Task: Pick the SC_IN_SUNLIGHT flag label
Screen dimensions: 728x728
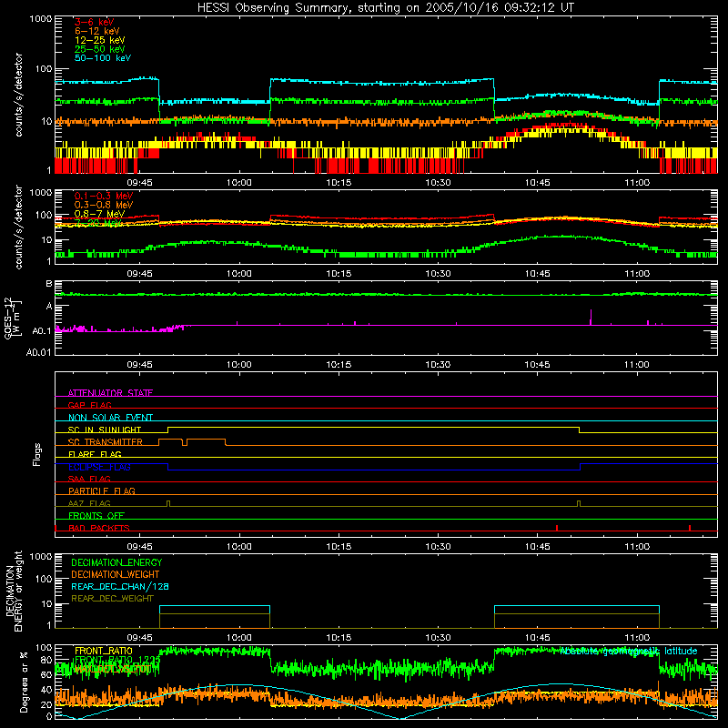Action: pyautogui.click(x=105, y=430)
